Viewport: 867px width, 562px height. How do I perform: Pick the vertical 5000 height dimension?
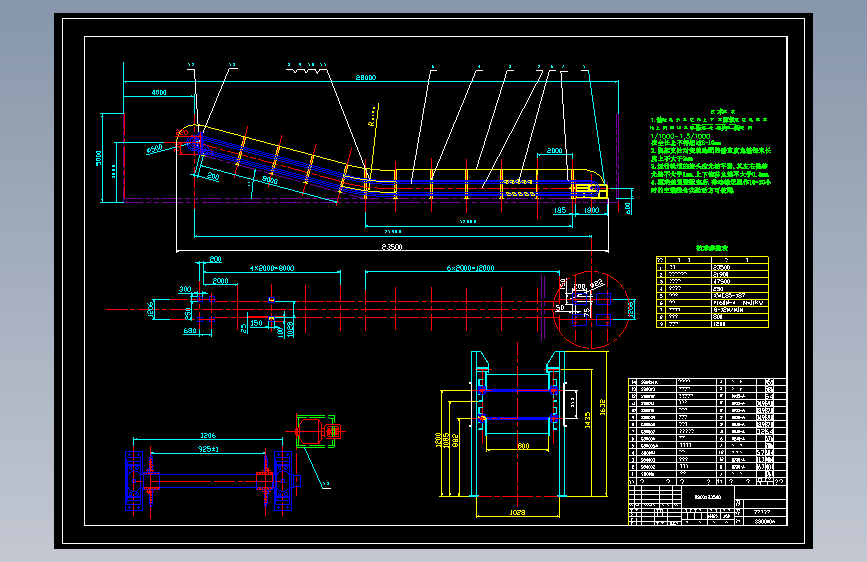coord(99,158)
